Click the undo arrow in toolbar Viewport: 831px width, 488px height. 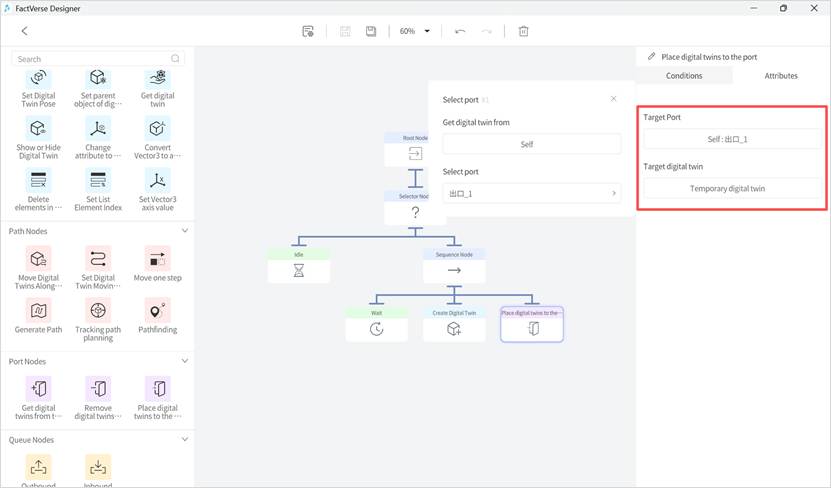[460, 31]
